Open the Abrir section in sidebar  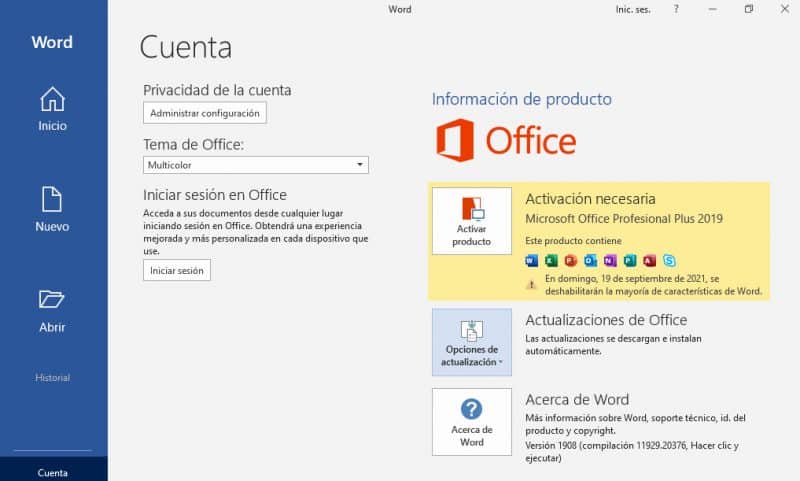[52, 309]
